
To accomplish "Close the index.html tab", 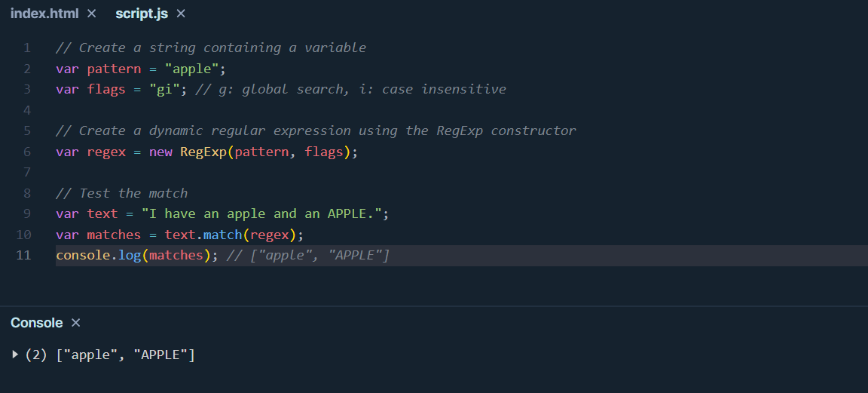I will coord(92,14).
